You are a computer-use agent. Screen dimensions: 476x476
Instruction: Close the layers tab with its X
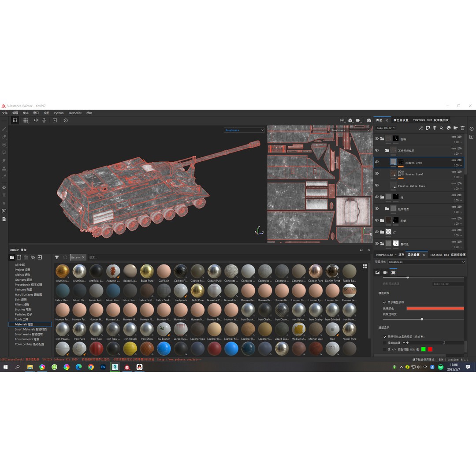point(387,120)
